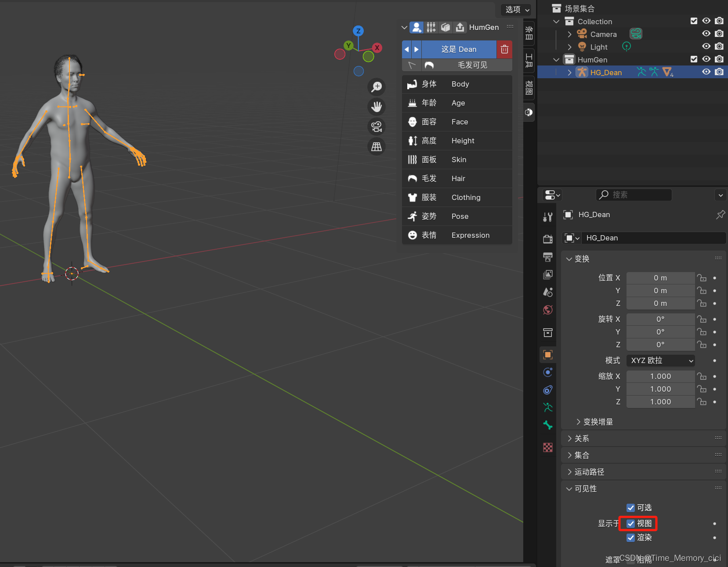Open the 表情 Expression section
This screenshot has width=728, height=567.
tap(457, 236)
